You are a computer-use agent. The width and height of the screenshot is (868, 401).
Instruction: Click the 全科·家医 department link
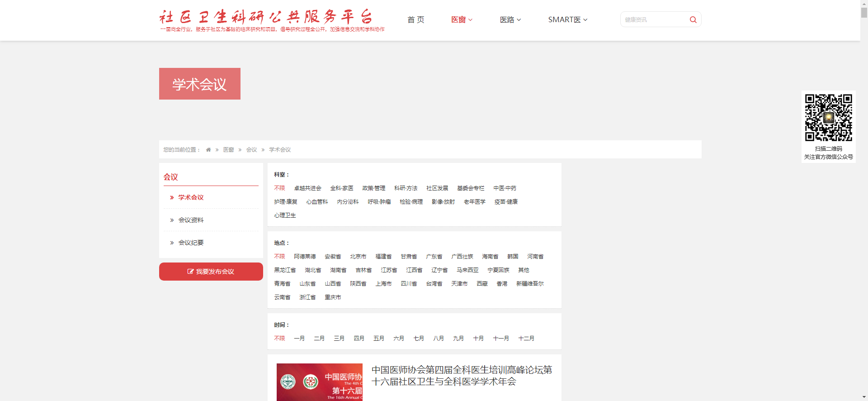[341, 188]
